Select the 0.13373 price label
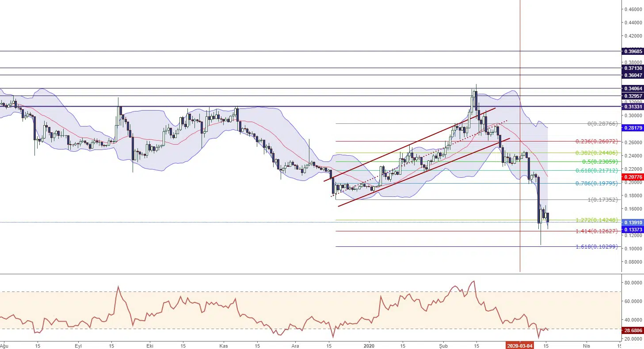Viewport: 644px width, 349px height. 632,230
